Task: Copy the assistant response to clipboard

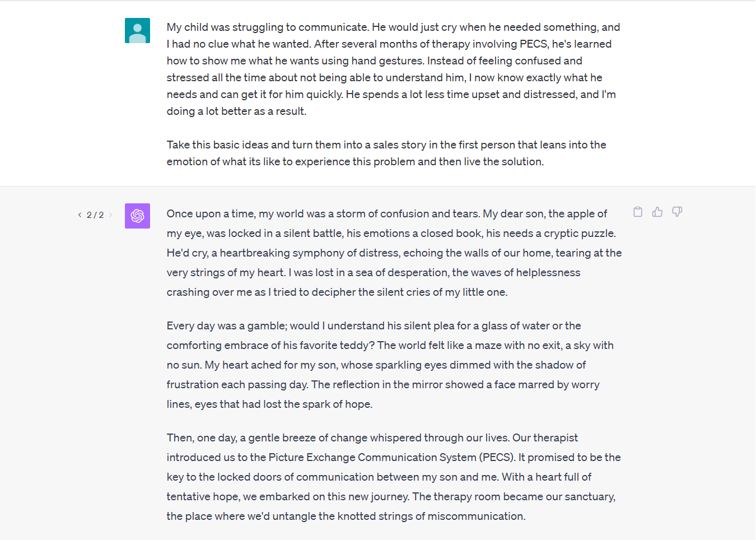Action: (637, 212)
